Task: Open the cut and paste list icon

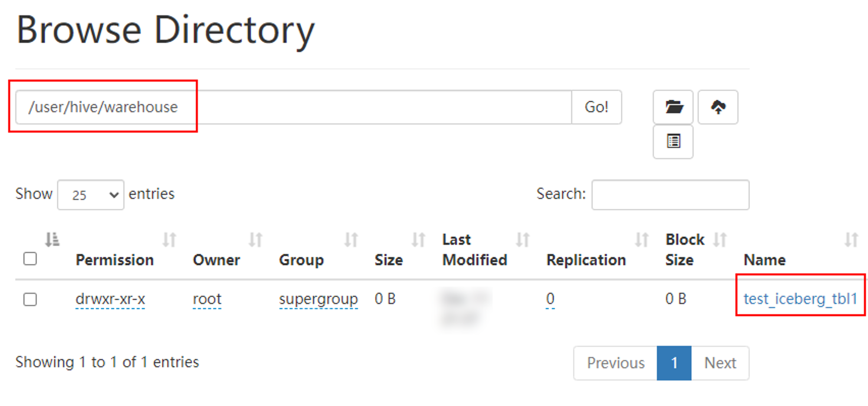Action: click(x=673, y=142)
